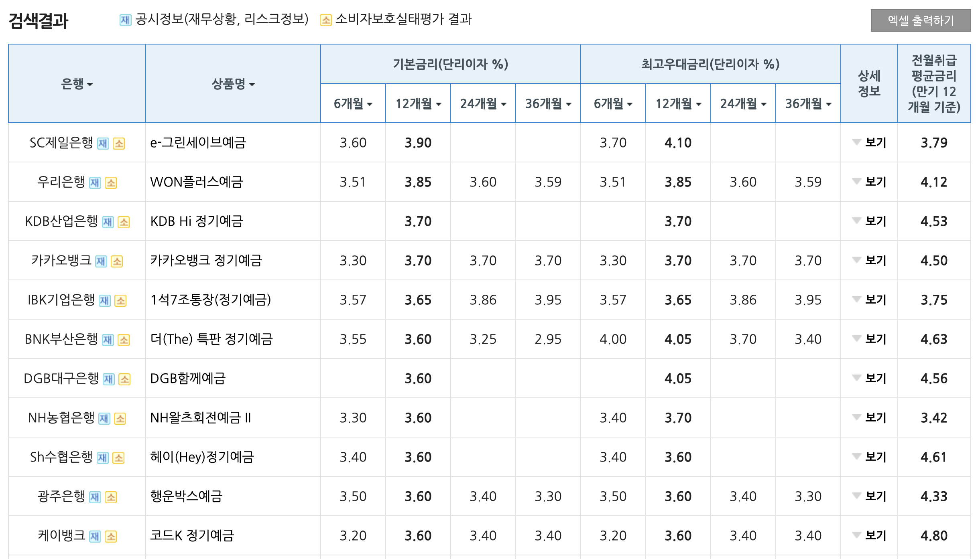This screenshot has height=559, width=980.
Task: Click SC제일은행 orange 소 consumer protection icon
Action: tap(119, 144)
